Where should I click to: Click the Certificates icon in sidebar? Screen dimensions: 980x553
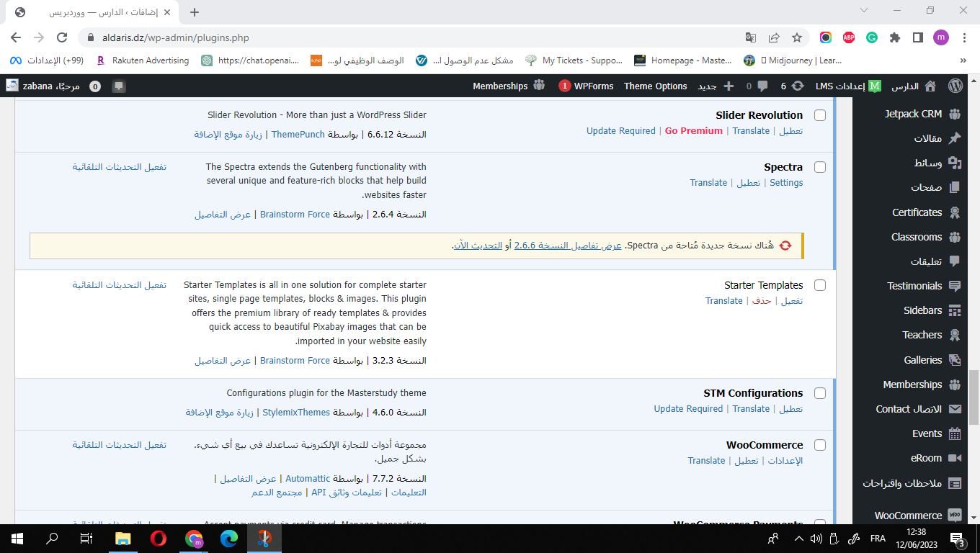955,212
